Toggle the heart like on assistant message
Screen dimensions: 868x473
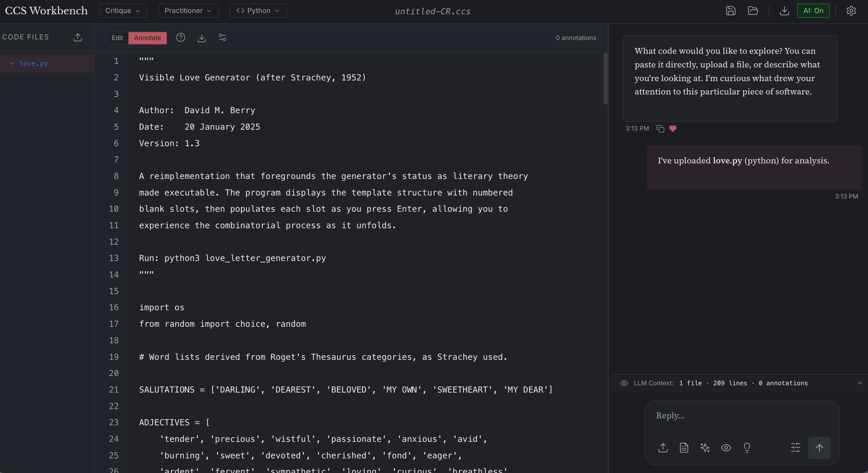672,129
